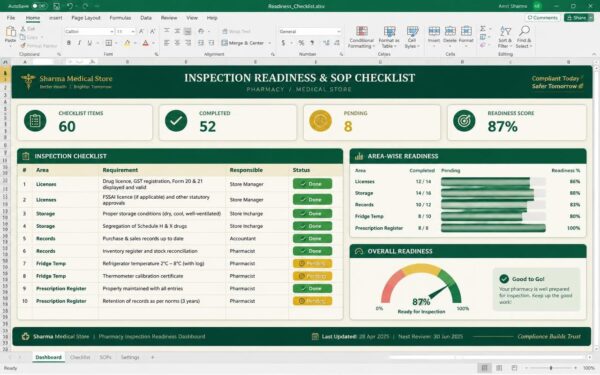Click the Copy icon in Clipboard group
Image resolution: width=600 pixels, height=375 pixels.
click(23, 37)
